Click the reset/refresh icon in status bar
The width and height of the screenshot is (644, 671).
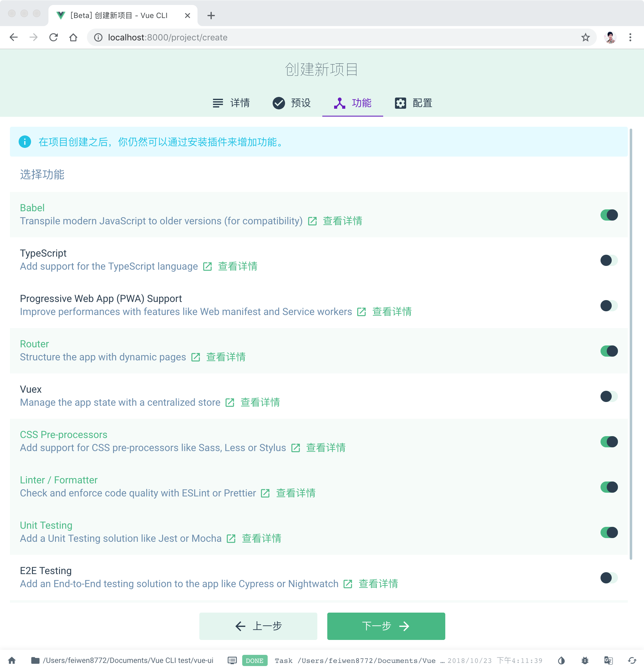(x=632, y=660)
